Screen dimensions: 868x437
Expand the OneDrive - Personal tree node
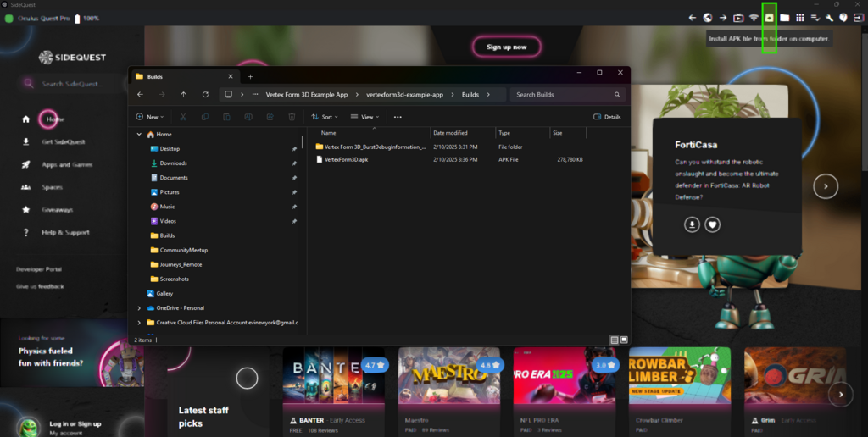pyautogui.click(x=139, y=308)
